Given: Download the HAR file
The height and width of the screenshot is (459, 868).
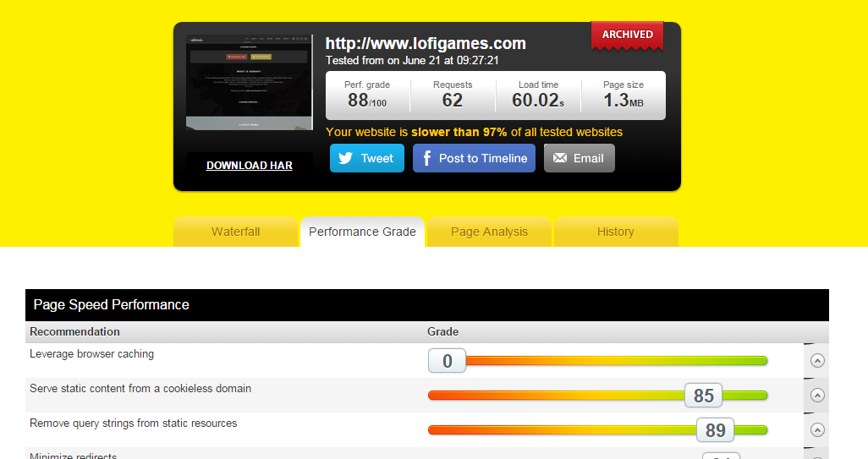Looking at the screenshot, I should coord(249,166).
